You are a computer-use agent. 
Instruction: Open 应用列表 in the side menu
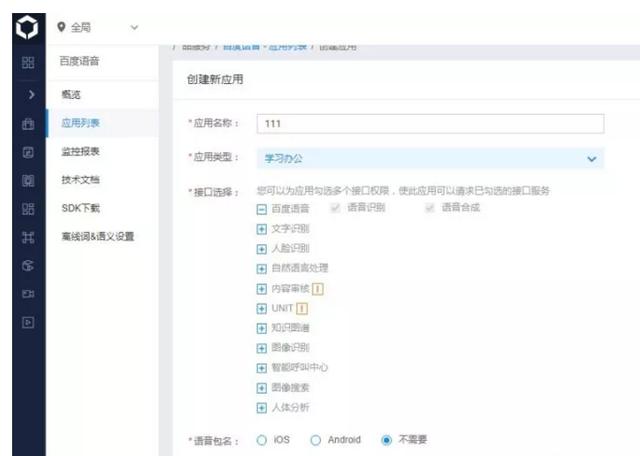point(80,123)
